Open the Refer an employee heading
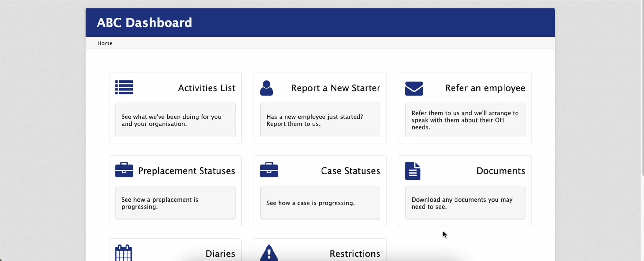This screenshot has height=261, width=644. [x=485, y=88]
